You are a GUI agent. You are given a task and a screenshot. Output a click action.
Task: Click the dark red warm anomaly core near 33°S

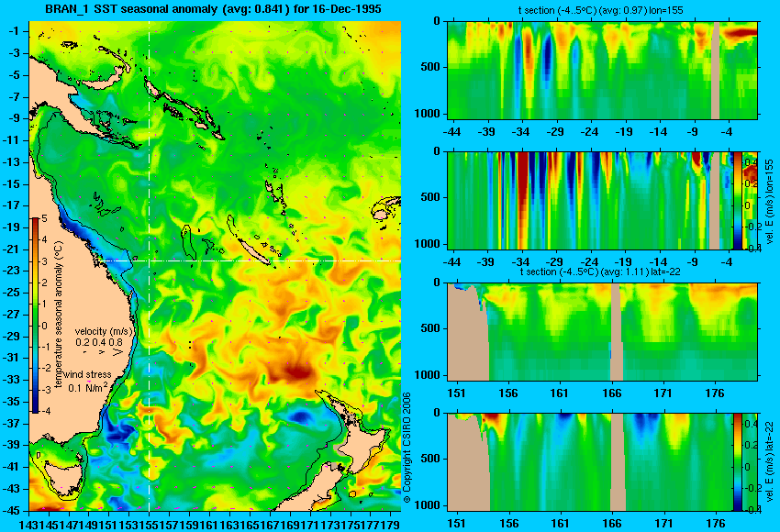click(297, 371)
